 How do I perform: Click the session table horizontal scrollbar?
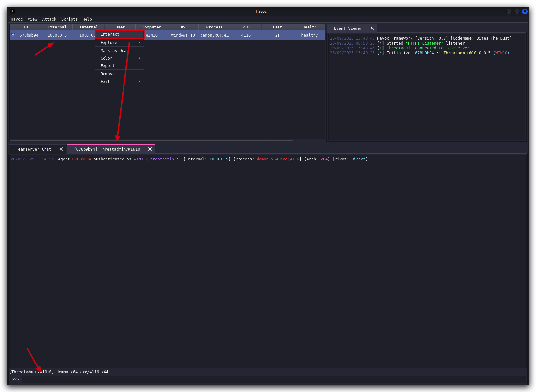151,140
